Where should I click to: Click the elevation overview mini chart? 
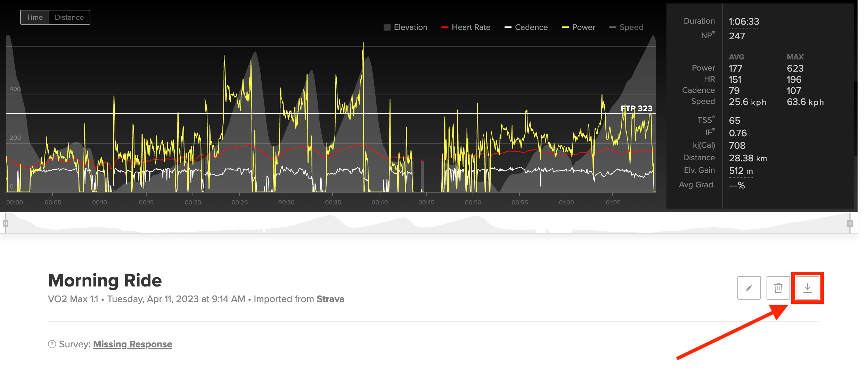pos(428,223)
